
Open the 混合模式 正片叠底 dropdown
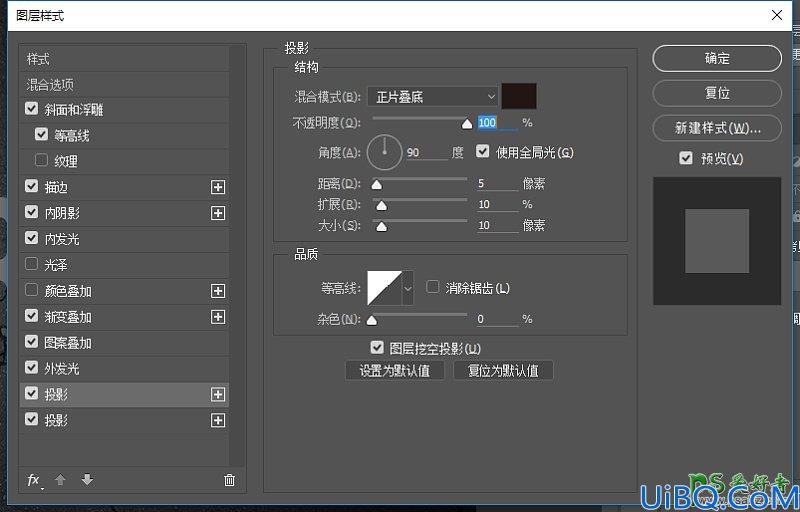[x=433, y=96]
